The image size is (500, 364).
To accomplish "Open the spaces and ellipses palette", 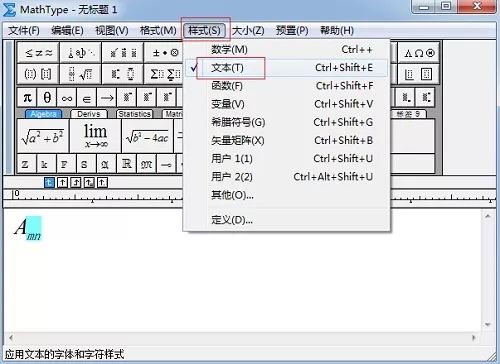I will (x=81, y=53).
